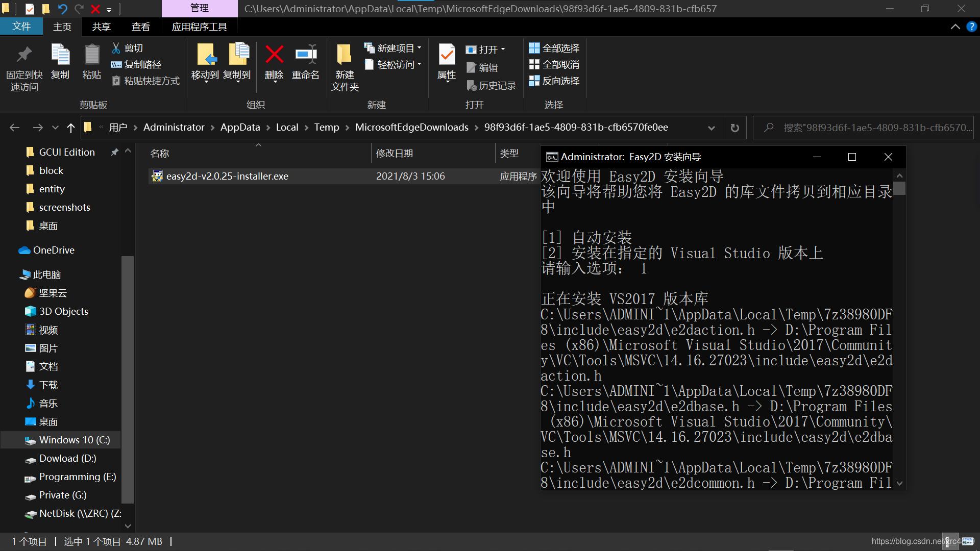This screenshot has width=980, height=551.
Task: Open the MicrosoftEdgeDownloads breadcrumb folder
Action: [x=411, y=127]
